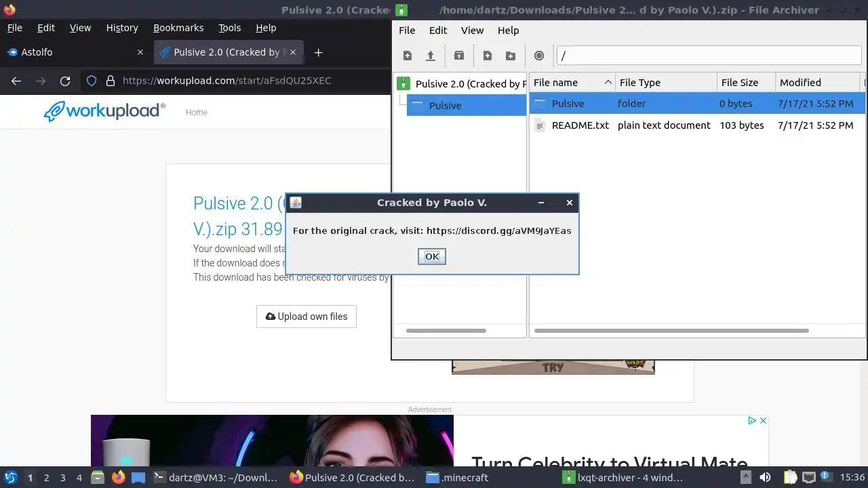
Task: Click the tracking protection shield icon
Action: click(x=92, y=81)
